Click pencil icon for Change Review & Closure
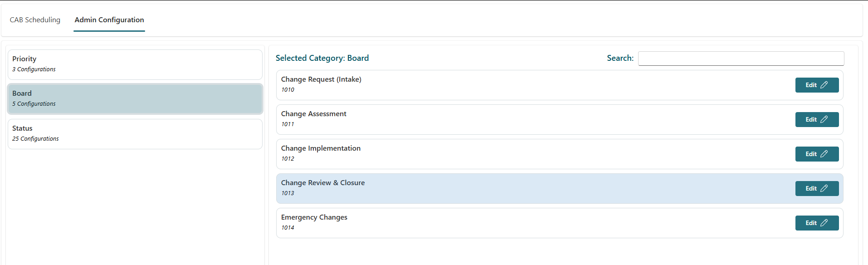Screen dimensions: 868x265 tap(824, 188)
